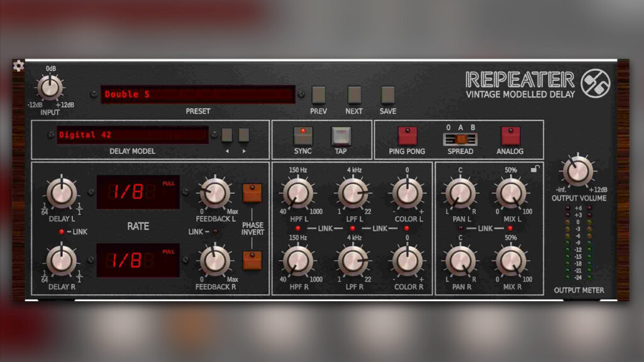Tap tempo with the TAP button

click(341, 136)
